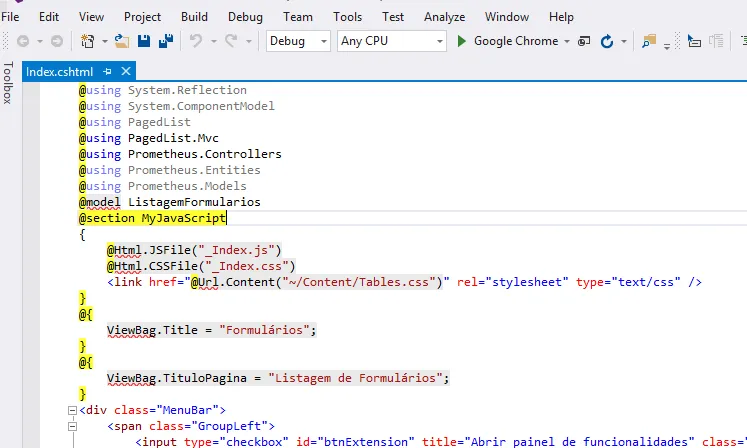Viewport: 747px width, 448px height.
Task: Click the 'ViewBag.TituloPagina' assignment line
Action: [x=278, y=378]
